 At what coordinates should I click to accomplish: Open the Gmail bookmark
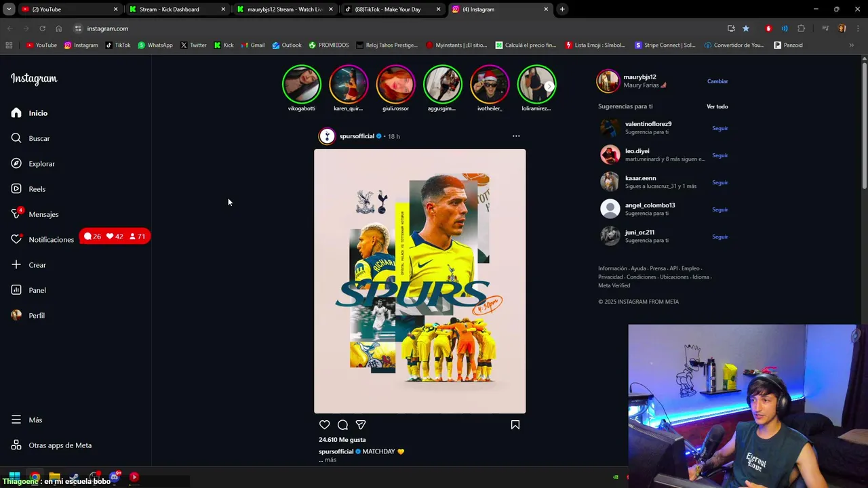pyautogui.click(x=253, y=45)
